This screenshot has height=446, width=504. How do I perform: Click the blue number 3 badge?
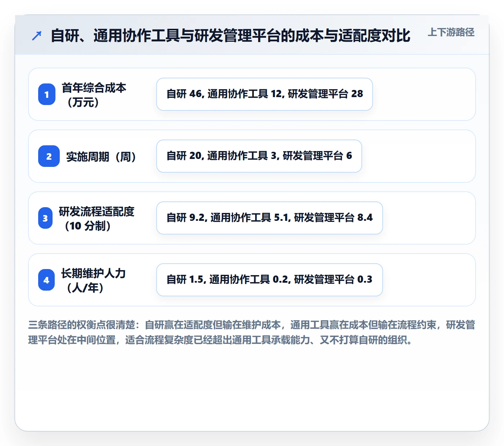click(x=45, y=218)
